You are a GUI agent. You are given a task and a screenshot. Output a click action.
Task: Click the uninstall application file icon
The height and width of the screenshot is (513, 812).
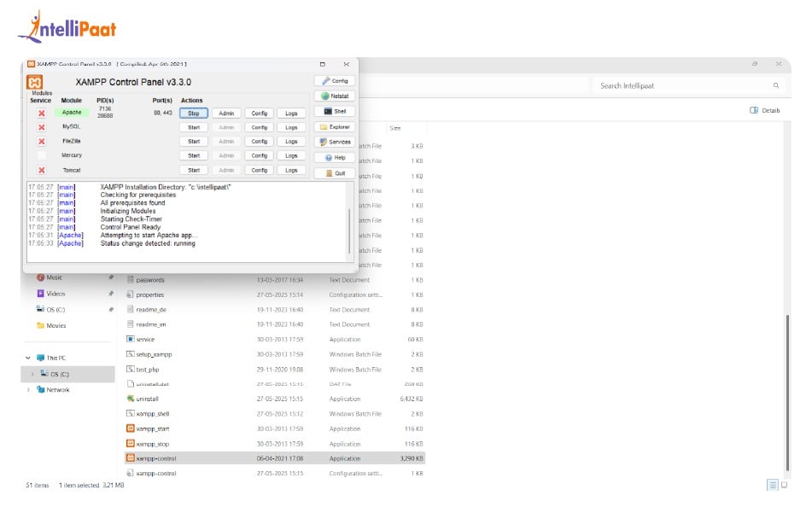131,399
